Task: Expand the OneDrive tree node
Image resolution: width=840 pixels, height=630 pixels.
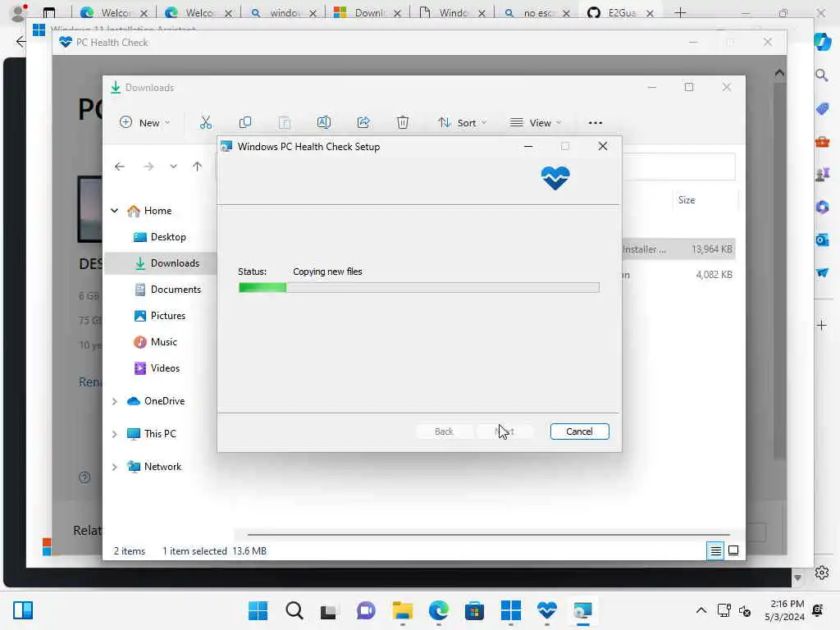Action: pyautogui.click(x=114, y=401)
